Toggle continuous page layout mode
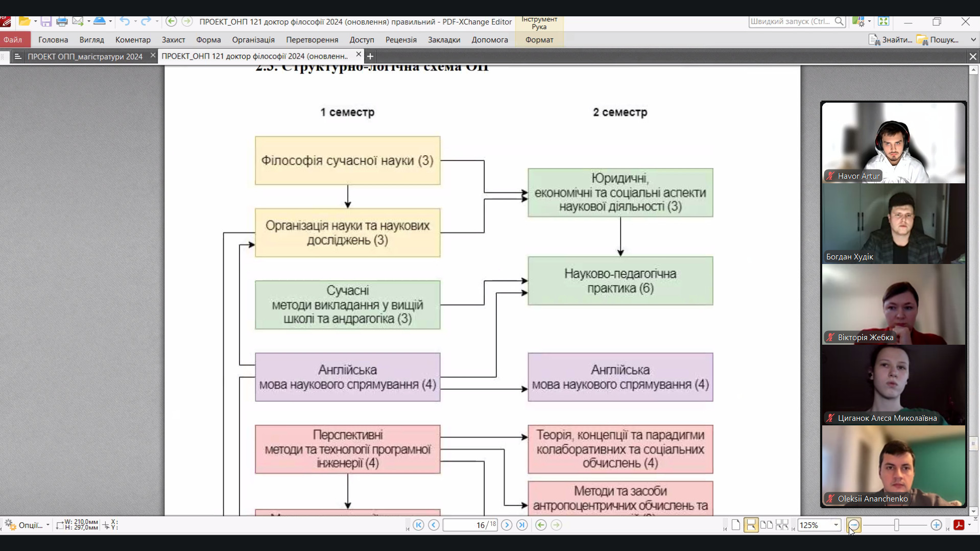980x551 pixels. [x=751, y=525]
